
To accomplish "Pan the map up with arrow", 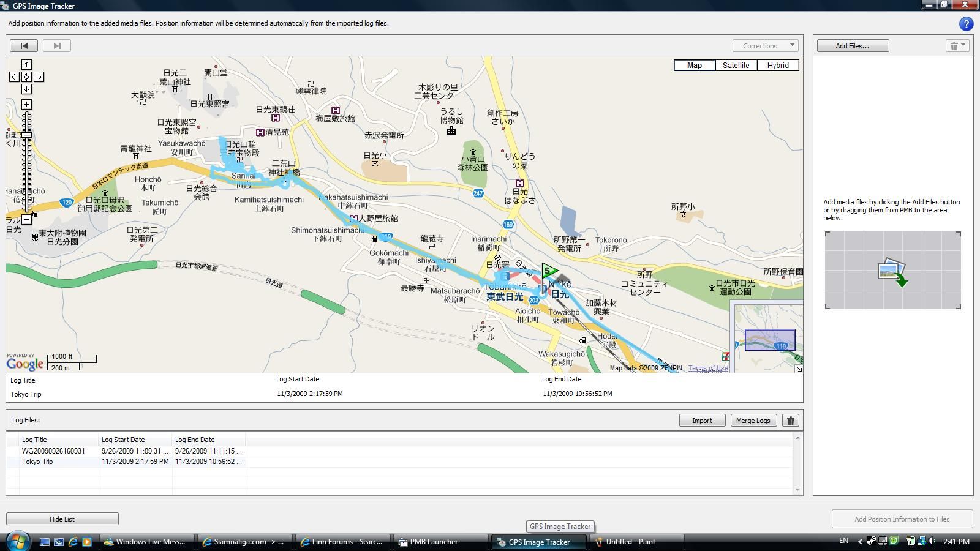I will pyautogui.click(x=26, y=64).
